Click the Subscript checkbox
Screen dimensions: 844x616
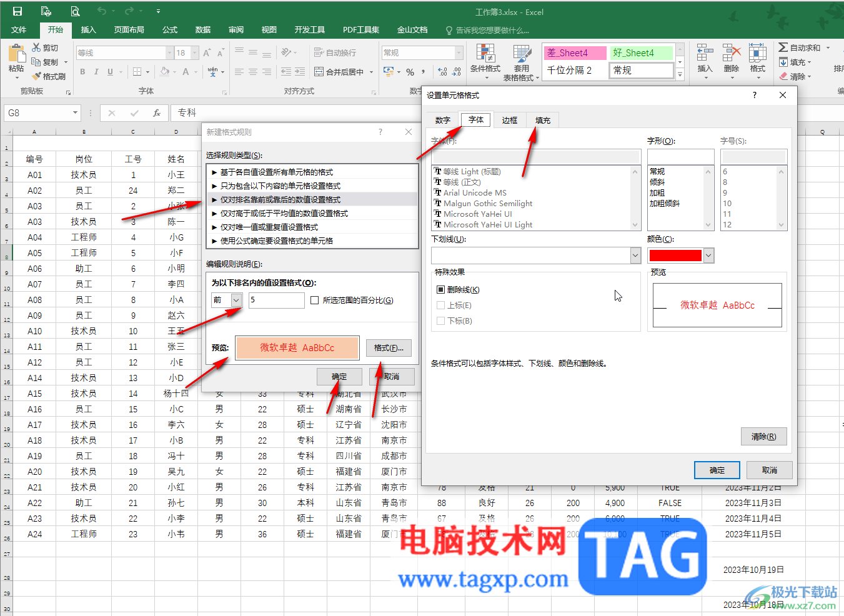441,321
